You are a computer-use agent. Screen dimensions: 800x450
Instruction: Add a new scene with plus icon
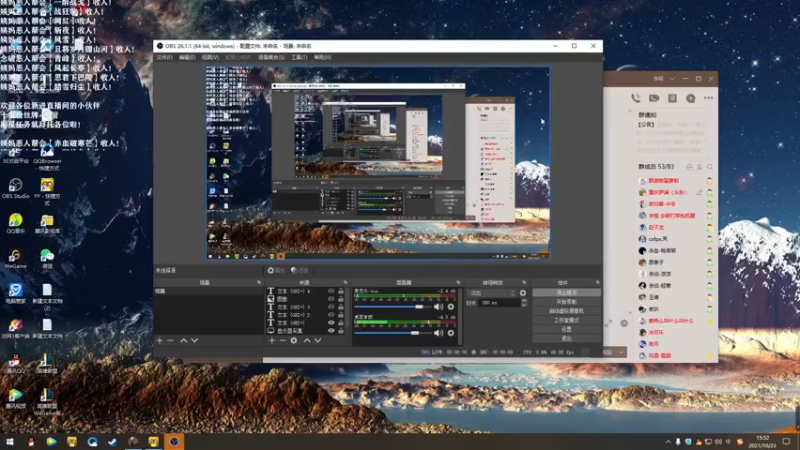pos(160,340)
